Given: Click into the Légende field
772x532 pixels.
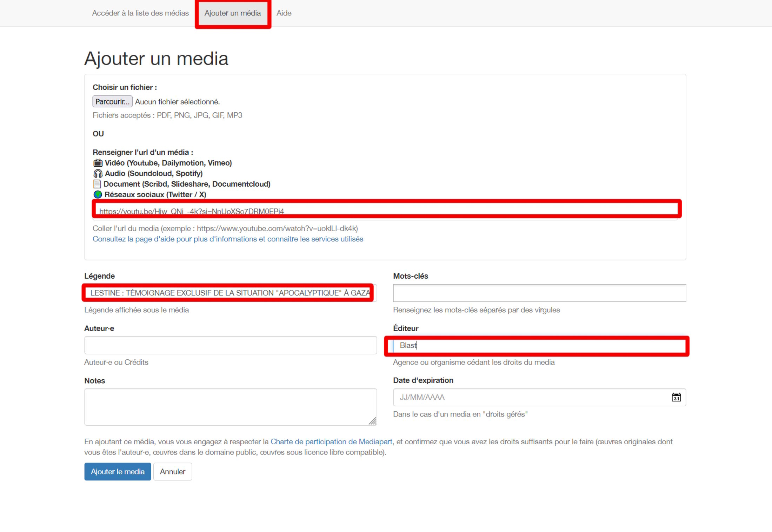Looking at the screenshot, I should [231, 293].
